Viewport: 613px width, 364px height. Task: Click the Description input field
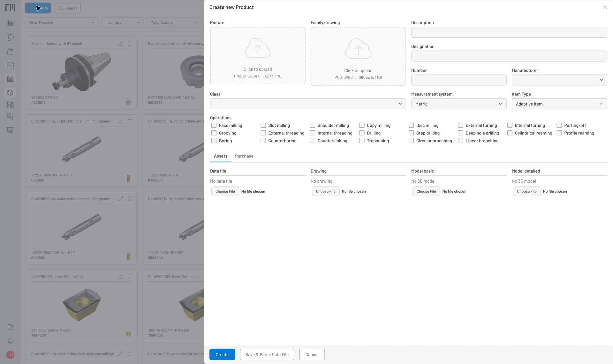tap(509, 32)
